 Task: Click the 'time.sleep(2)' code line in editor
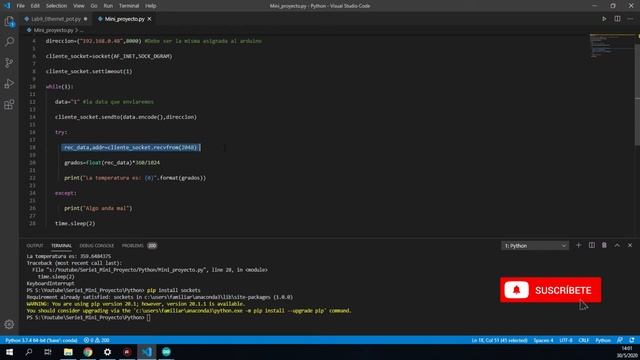point(75,223)
